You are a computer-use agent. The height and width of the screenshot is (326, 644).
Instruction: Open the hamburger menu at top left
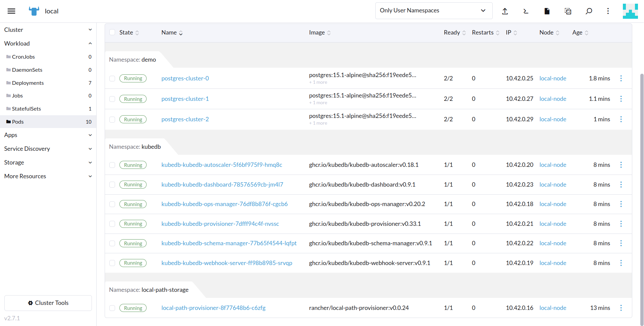coord(11,11)
